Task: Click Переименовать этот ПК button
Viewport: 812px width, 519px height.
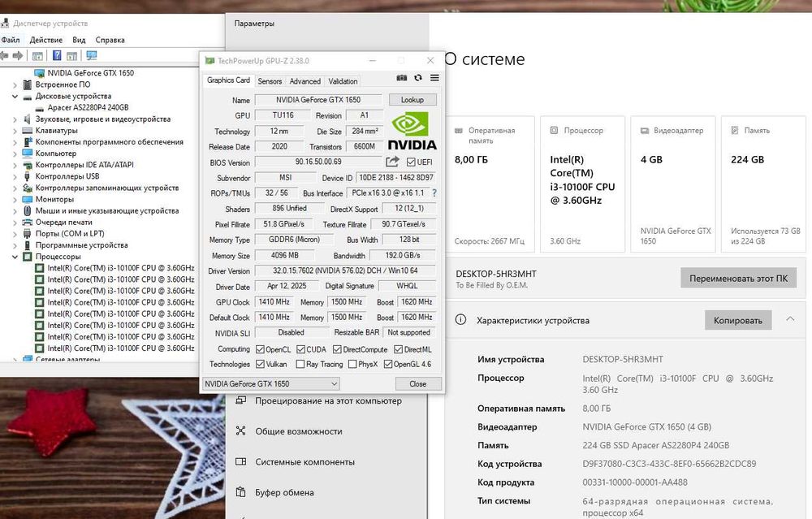Action: [x=738, y=278]
